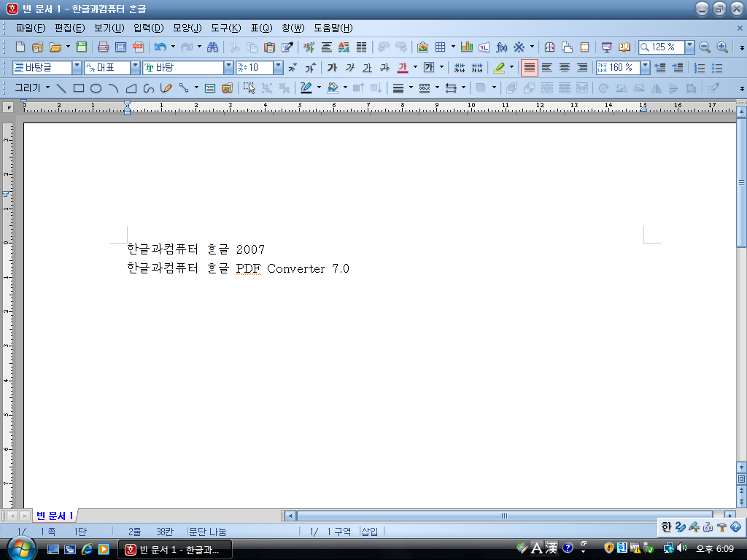The width and height of the screenshot is (747, 560).
Task: Insert a picture with the image icon
Action: tap(422, 47)
